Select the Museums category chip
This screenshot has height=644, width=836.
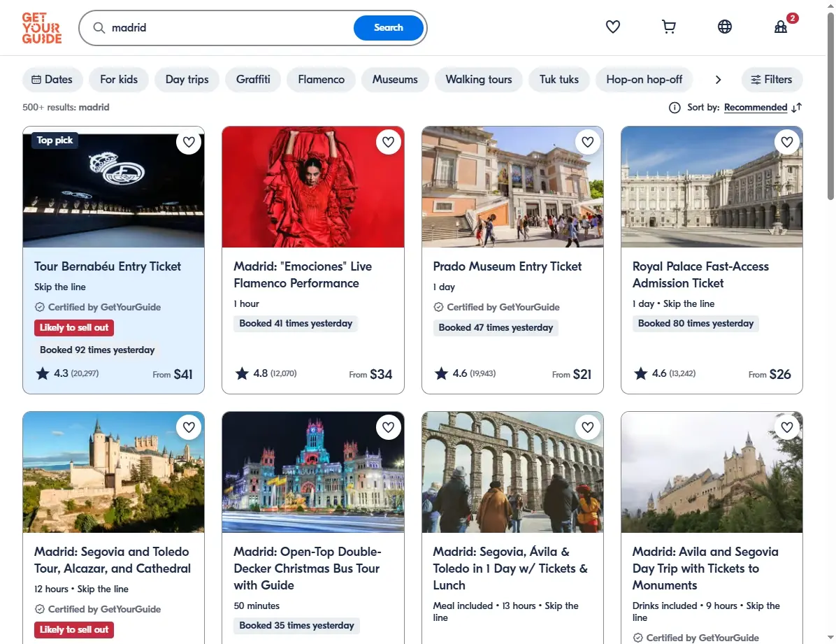point(395,80)
